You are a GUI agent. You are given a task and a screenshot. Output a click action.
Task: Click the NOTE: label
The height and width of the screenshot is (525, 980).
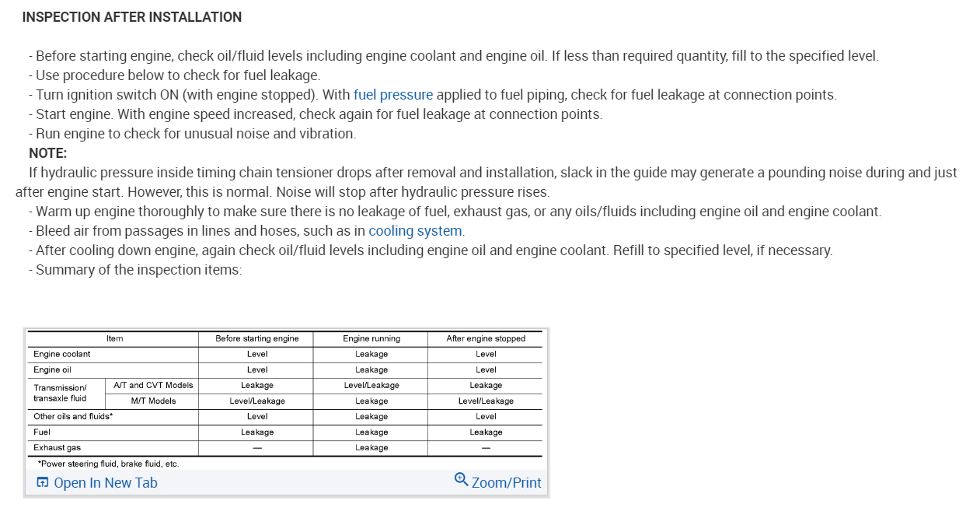click(48, 153)
